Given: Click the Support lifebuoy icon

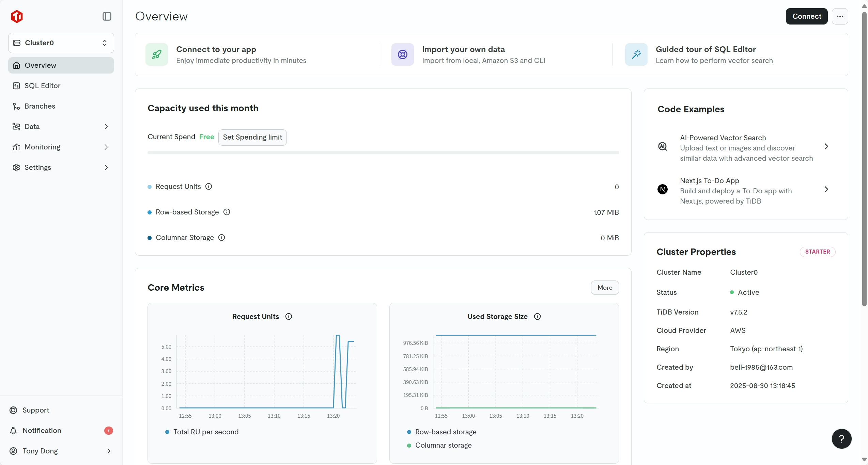Looking at the screenshot, I should click(x=13, y=410).
